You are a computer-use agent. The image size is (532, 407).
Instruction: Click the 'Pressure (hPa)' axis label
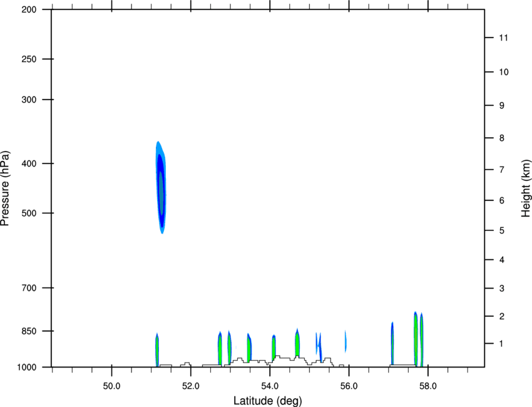point(5,188)
